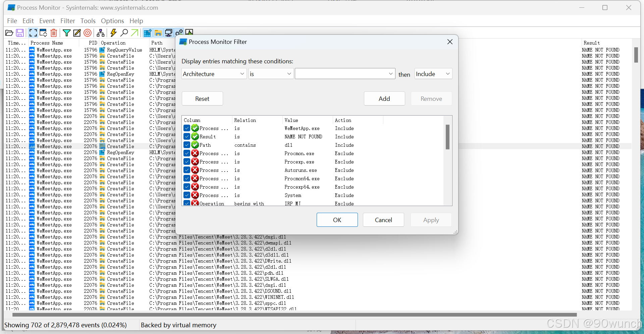644x334 pixels.
Task: Click the Remove button
Action: pos(431,98)
